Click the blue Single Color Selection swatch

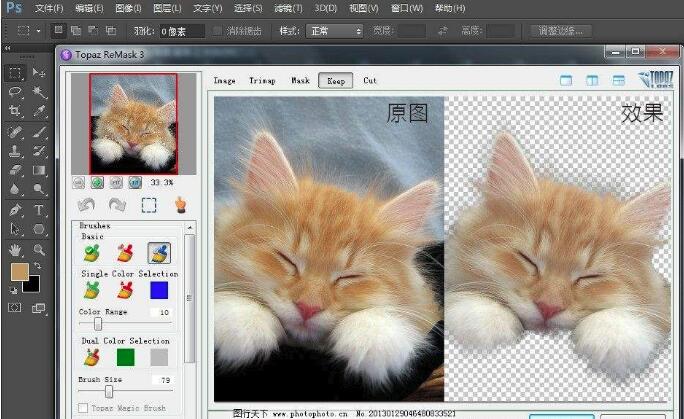click(158, 290)
